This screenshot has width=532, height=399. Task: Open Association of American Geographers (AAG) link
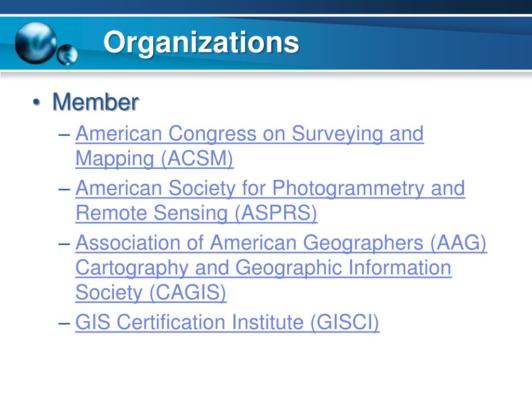point(281,243)
